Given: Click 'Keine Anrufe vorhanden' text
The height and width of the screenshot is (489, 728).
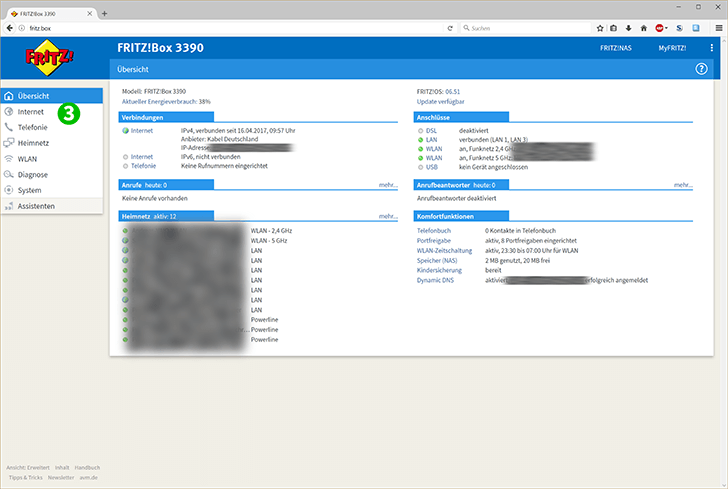Looking at the screenshot, I should [x=155, y=198].
